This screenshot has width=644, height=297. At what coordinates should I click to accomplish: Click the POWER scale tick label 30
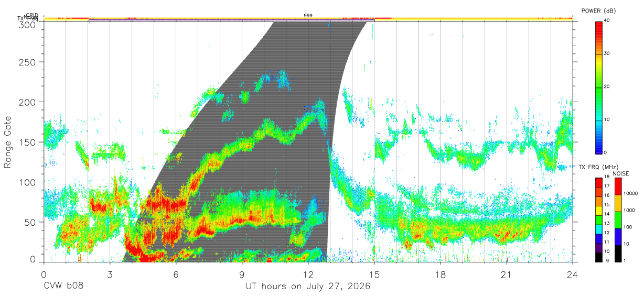608,53
